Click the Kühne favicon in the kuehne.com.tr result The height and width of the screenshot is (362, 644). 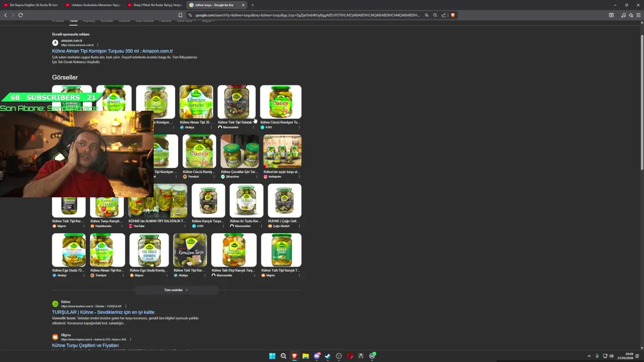pyautogui.click(x=55, y=304)
